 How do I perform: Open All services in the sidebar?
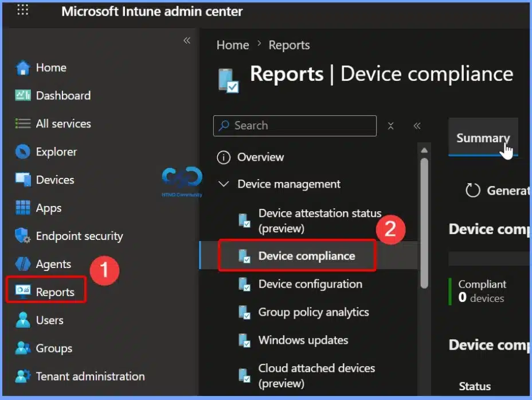click(64, 123)
